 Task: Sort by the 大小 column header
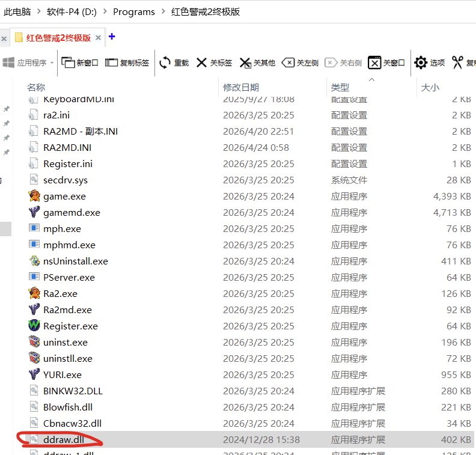(x=430, y=87)
